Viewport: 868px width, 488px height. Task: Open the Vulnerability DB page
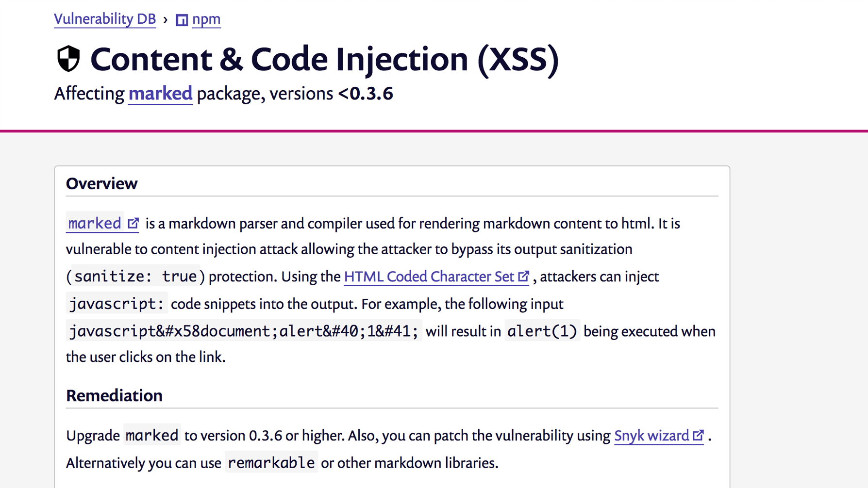pyautogui.click(x=104, y=18)
